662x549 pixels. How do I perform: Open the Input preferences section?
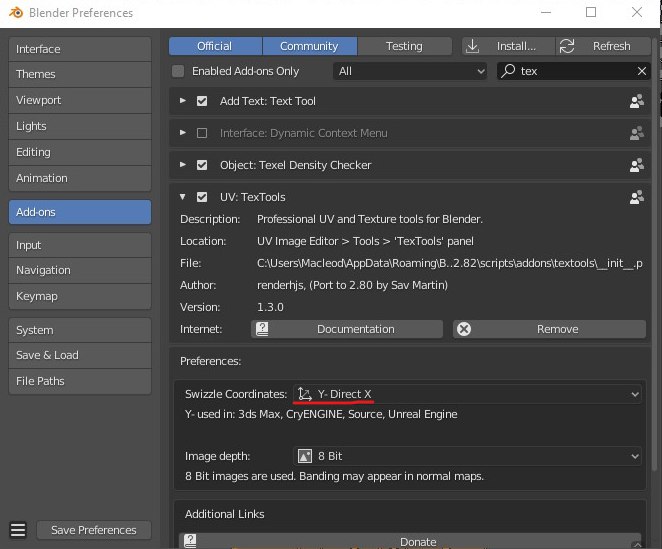point(80,245)
